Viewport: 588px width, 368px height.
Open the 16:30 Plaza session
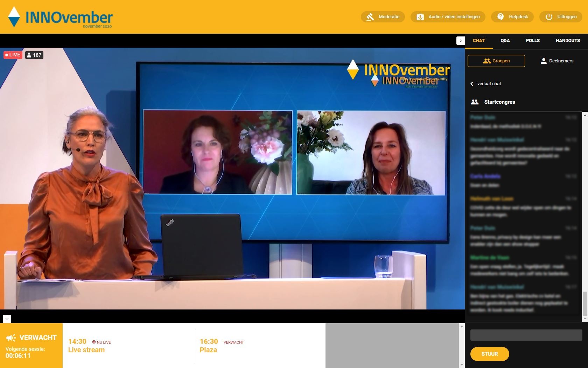209,350
